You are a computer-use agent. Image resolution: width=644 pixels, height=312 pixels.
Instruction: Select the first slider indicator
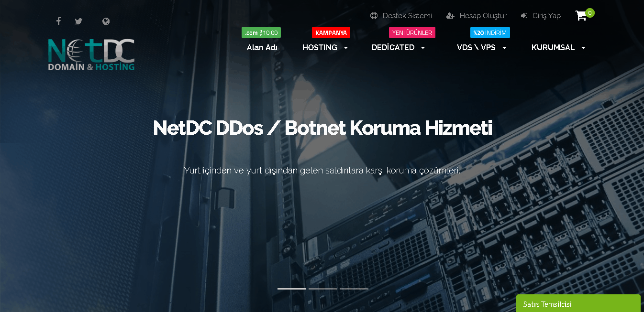point(292,289)
